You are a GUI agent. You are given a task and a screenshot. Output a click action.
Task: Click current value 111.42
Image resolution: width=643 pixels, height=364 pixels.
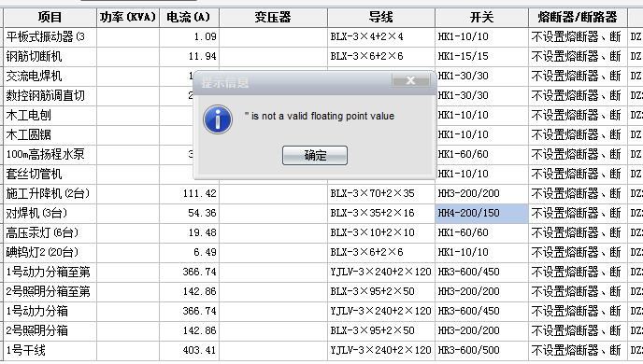189,194
